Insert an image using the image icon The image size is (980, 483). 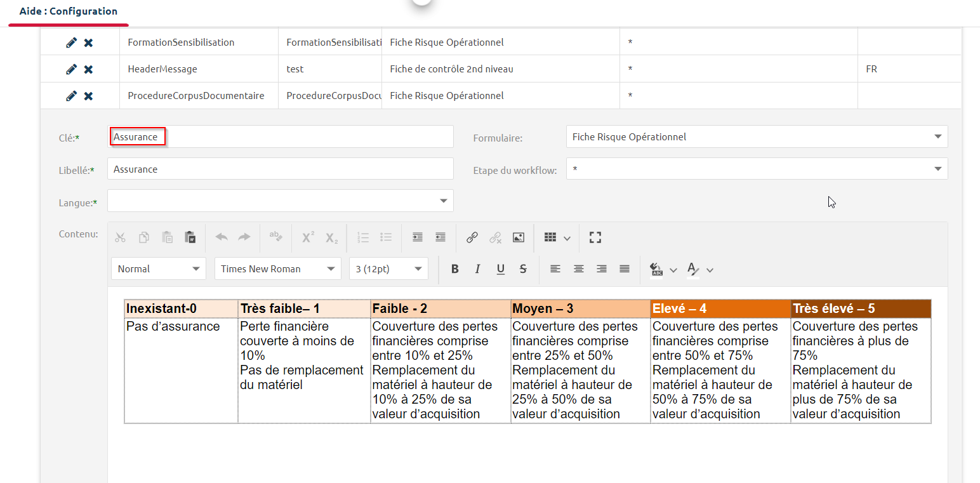(x=519, y=237)
